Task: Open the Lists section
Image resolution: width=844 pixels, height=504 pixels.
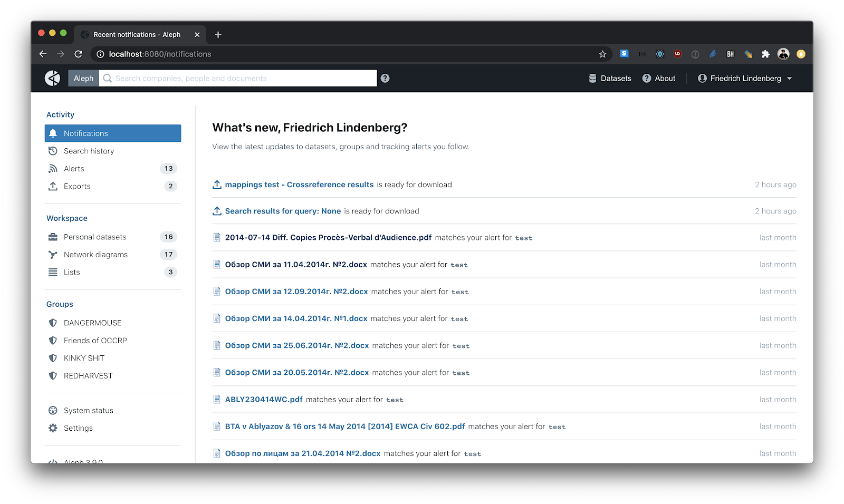Action: (113, 272)
